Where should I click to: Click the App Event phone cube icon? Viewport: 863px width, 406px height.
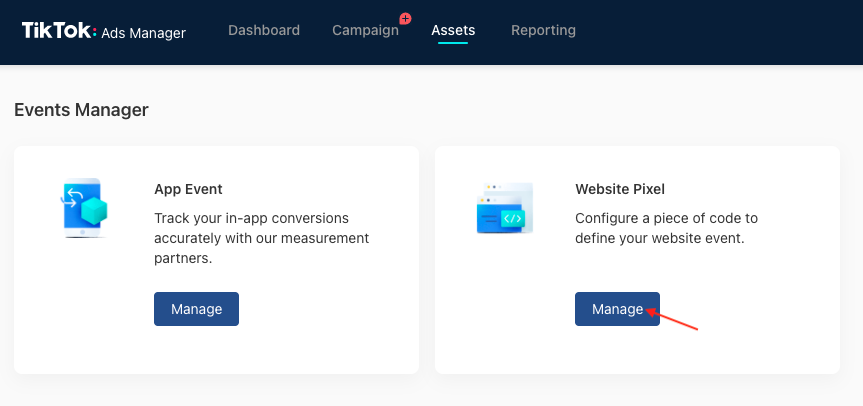[83, 208]
